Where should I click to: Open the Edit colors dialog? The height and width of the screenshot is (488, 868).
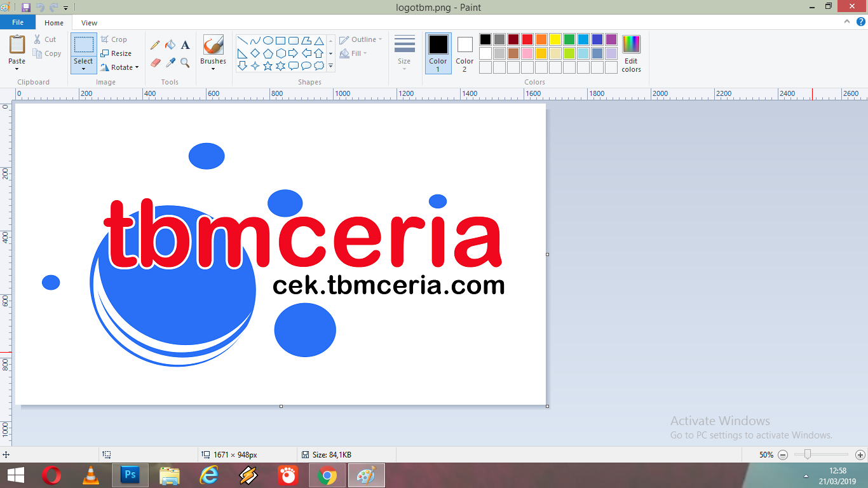click(x=630, y=53)
